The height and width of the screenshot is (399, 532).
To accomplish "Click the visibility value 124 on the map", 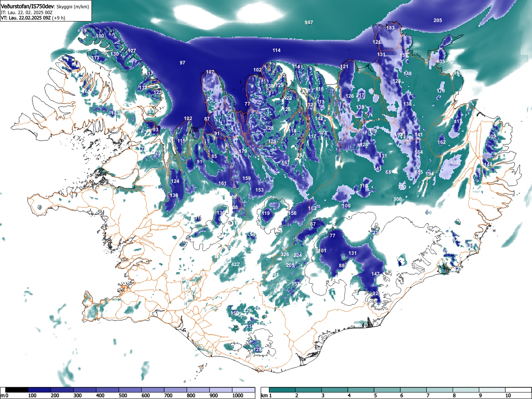I will pos(175,181).
